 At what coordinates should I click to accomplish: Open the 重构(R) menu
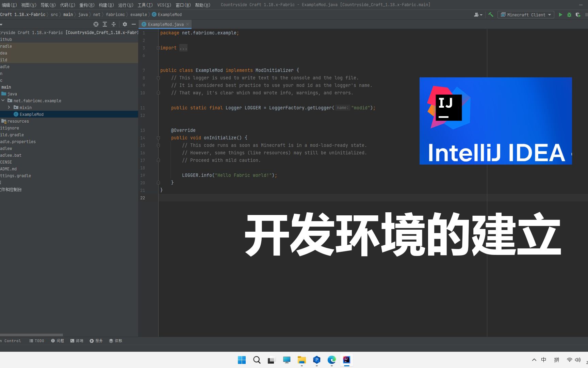[x=87, y=5]
